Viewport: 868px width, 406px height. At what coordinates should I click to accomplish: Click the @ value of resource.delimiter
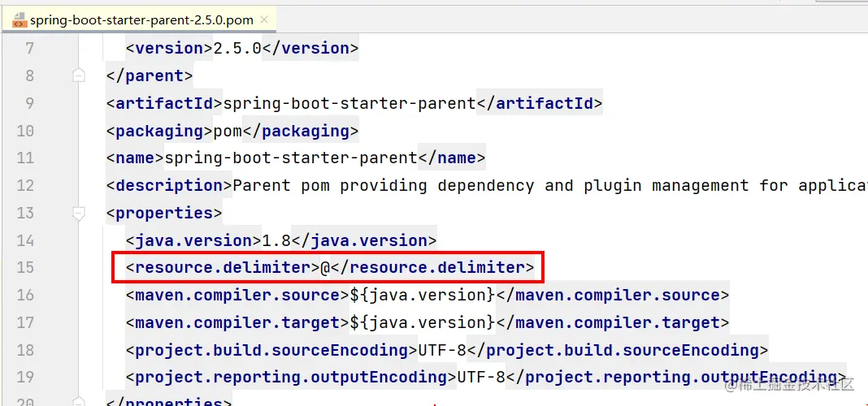click(325, 268)
